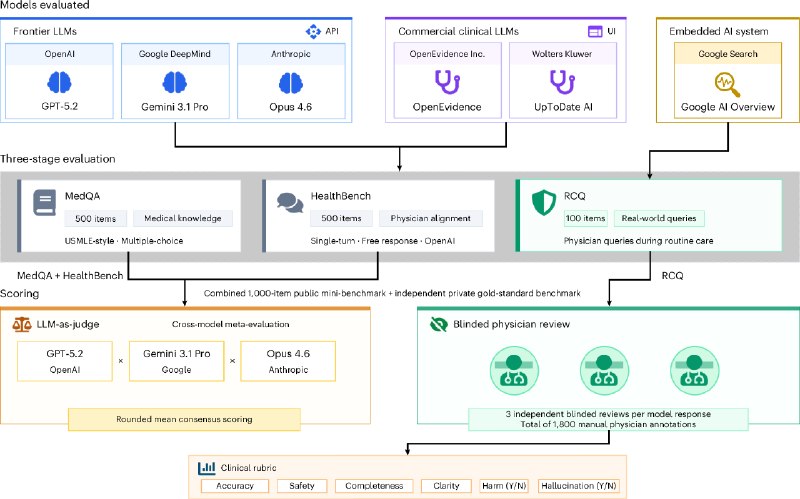Screen dimensions: 800x499
Task: Click the Opus 4.6 brain icon
Action: [291, 83]
